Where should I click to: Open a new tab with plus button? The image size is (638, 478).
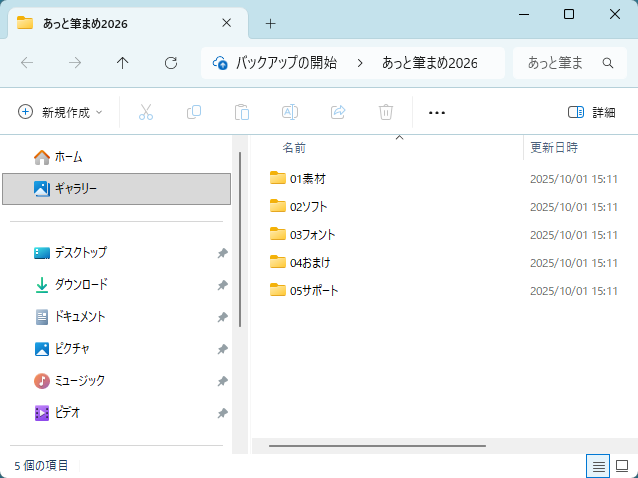[270, 23]
